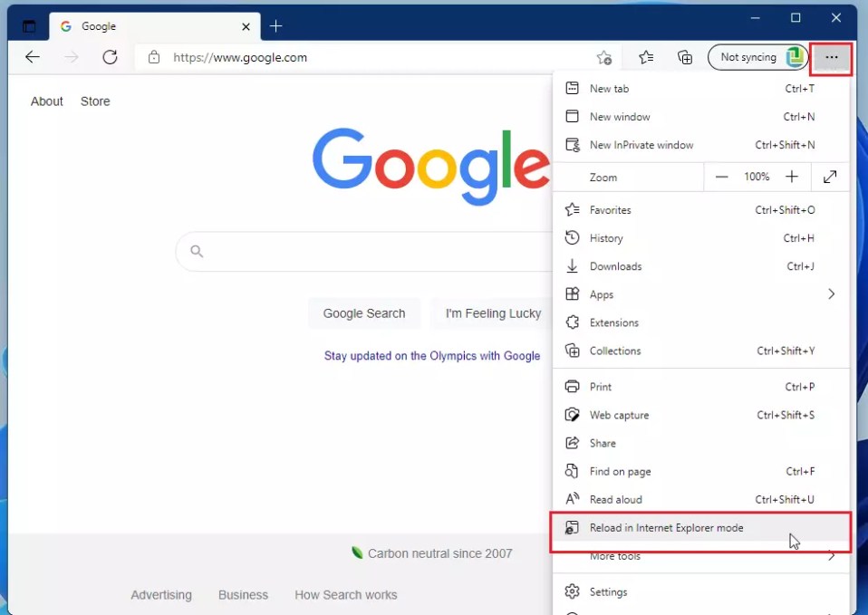Refresh the current page

click(x=110, y=56)
